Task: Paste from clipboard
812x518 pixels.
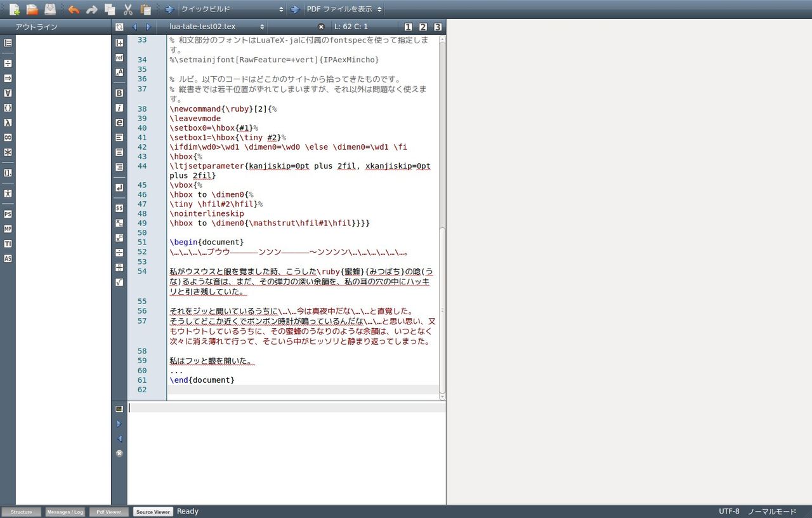Action: click(x=146, y=10)
